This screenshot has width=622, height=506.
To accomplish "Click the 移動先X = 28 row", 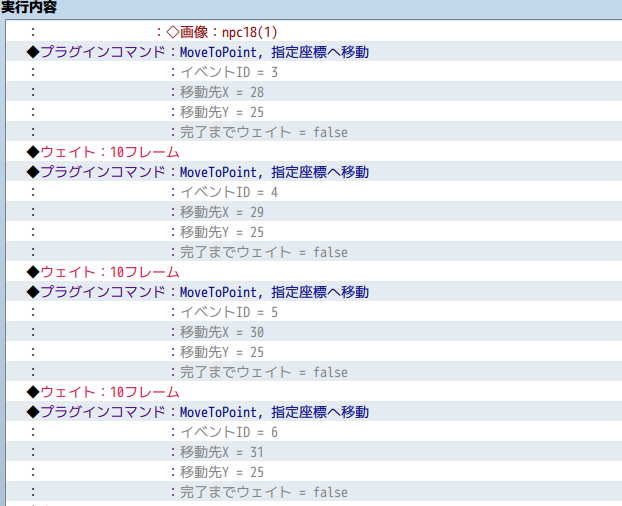I will (314, 92).
